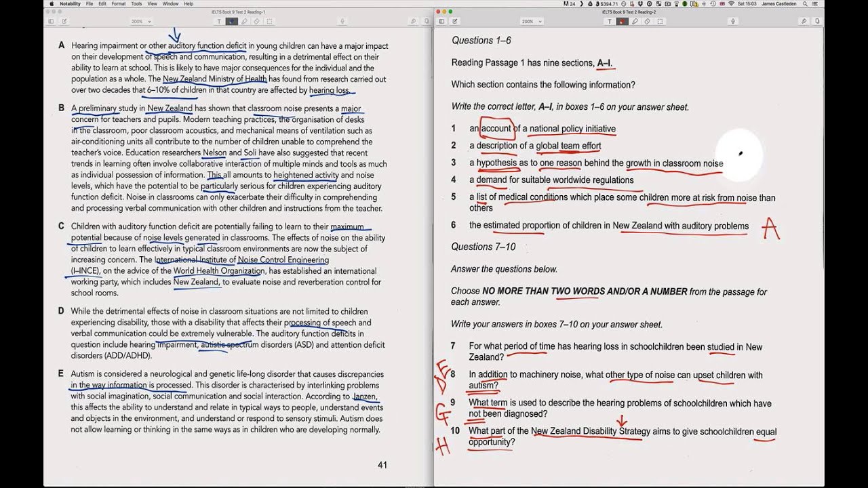Screen dimensions: 868x488
Task: Click Bitcoin price $394.71 in menu bar
Action: pos(607,4)
